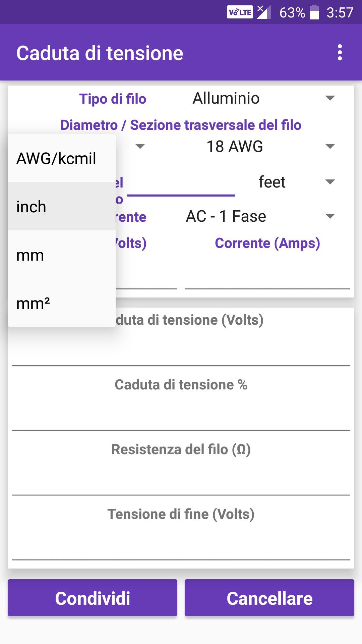This screenshot has height=644, width=362.
Task: Open the 18 AWG size dropdown
Action: click(264, 146)
